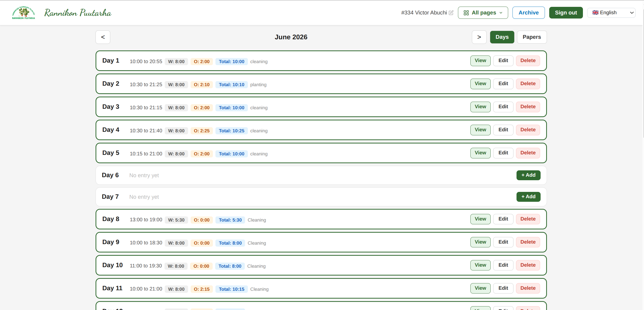The image size is (644, 310).
Task: Click the Archive button
Action: pos(528,13)
